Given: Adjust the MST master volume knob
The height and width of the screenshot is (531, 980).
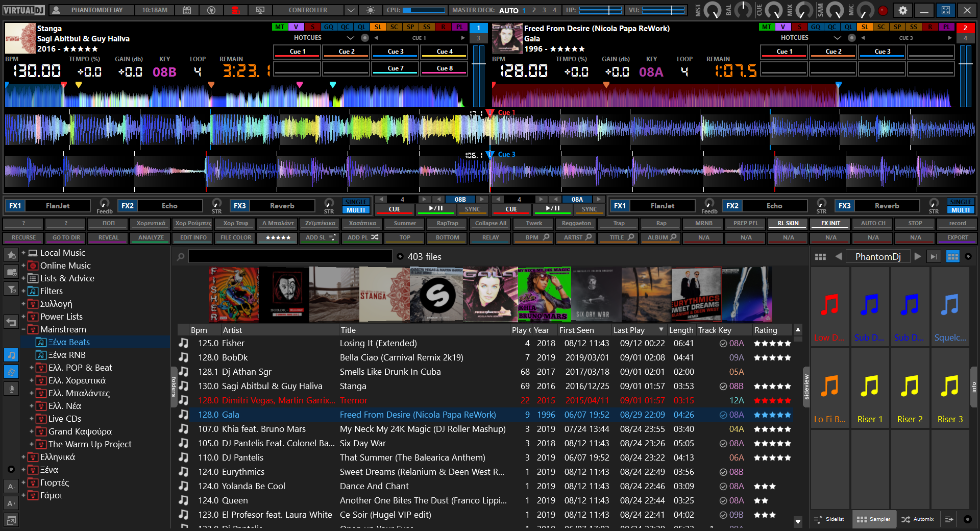Looking at the screenshot, I should [713, 10].
